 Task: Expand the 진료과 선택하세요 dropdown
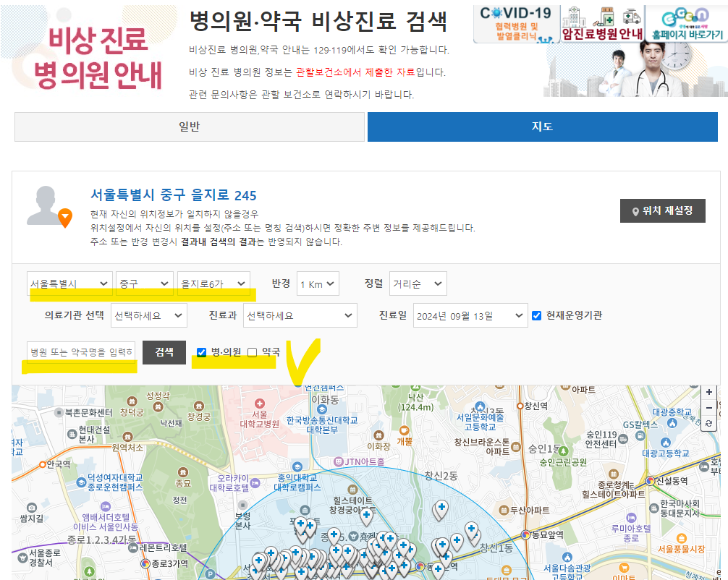300,315
